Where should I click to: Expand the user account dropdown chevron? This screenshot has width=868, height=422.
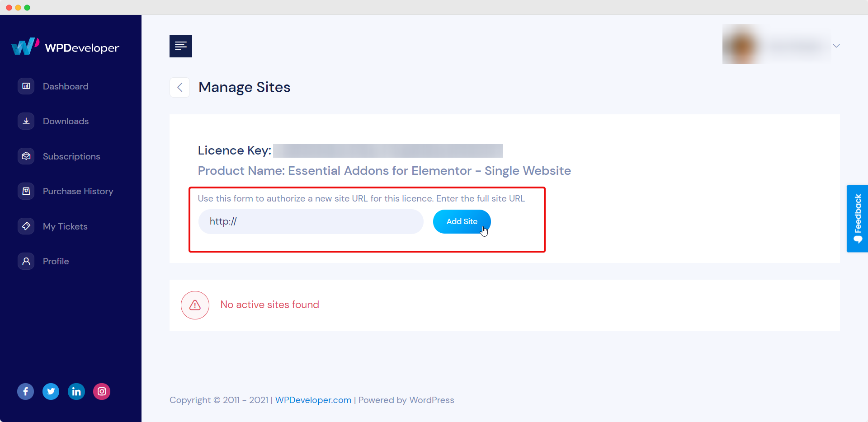coord(836,46)
